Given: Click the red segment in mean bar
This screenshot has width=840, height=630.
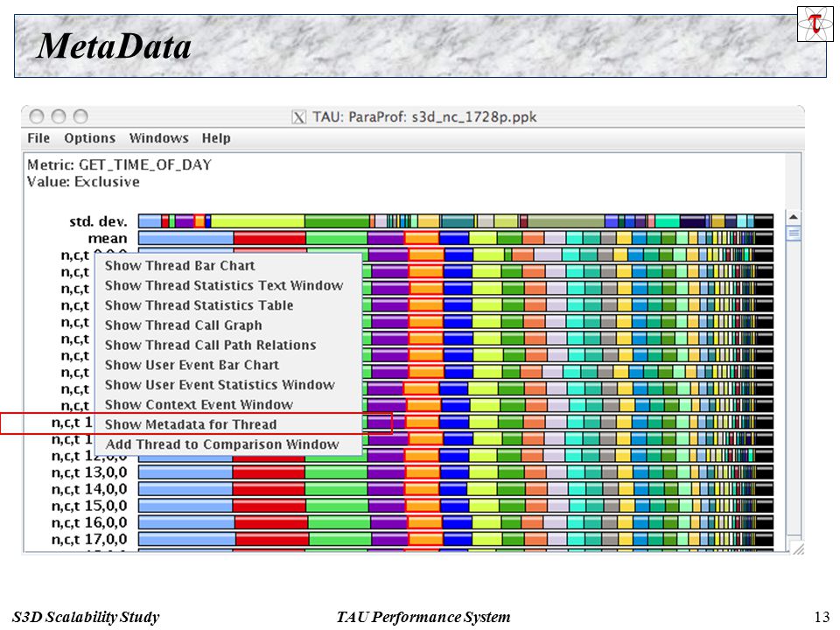Looking at the screenshot, I should pos(269,238).
